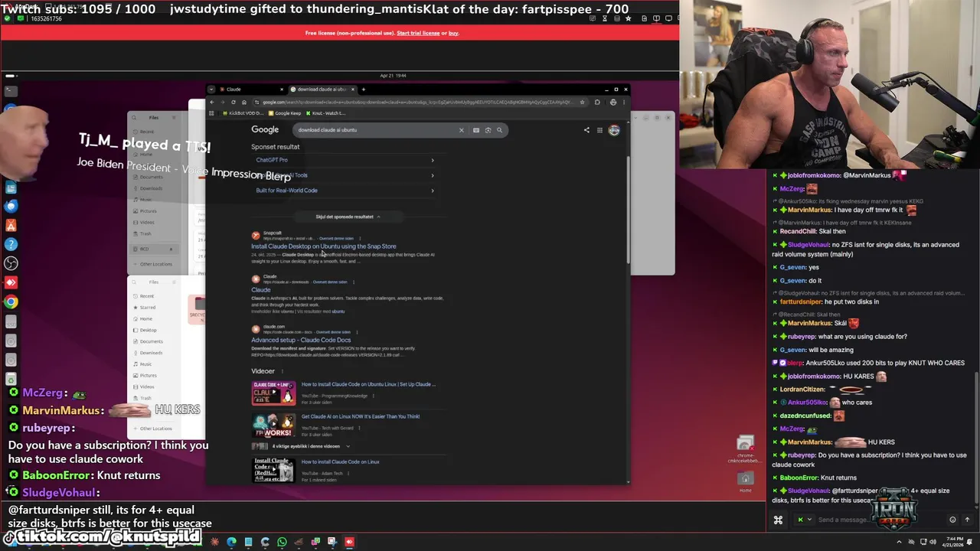
Task: Open AnyDesk from the Ubuntu dock
Action: point(11,282)
